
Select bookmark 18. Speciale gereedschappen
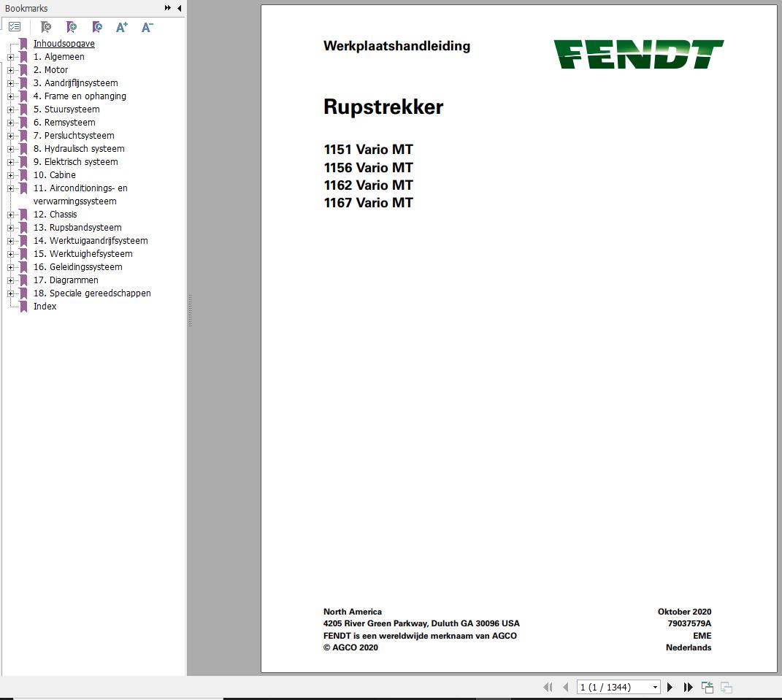tap(92, 293)
